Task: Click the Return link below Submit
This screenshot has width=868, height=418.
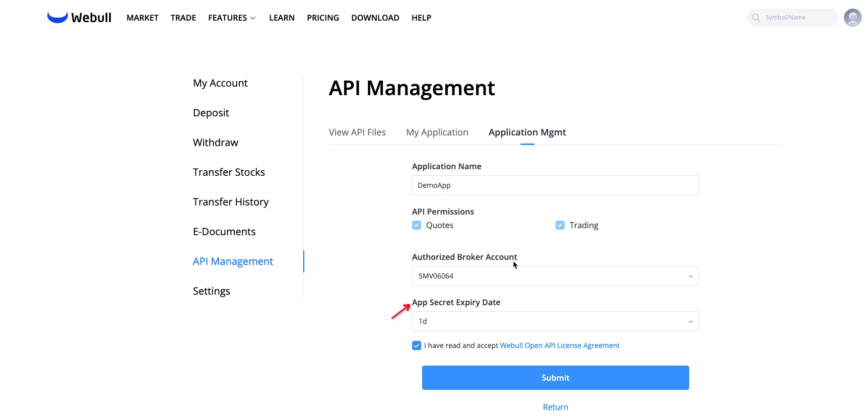Action: pos(555,407)
